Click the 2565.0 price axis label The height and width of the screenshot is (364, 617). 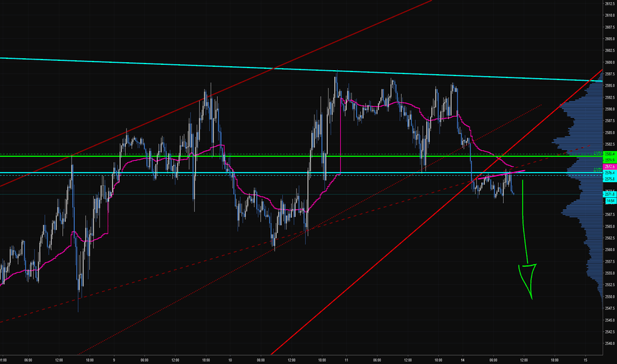pyautogui.click(x=610, y=226)
